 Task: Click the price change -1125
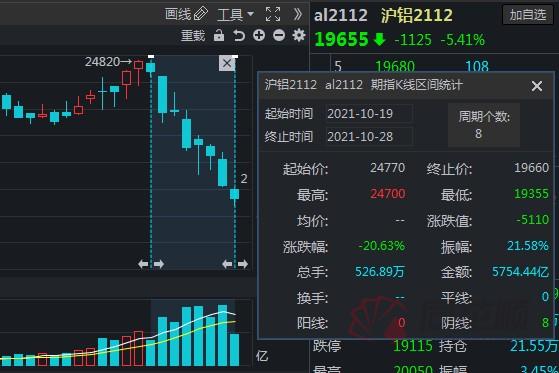pos(413,40)
